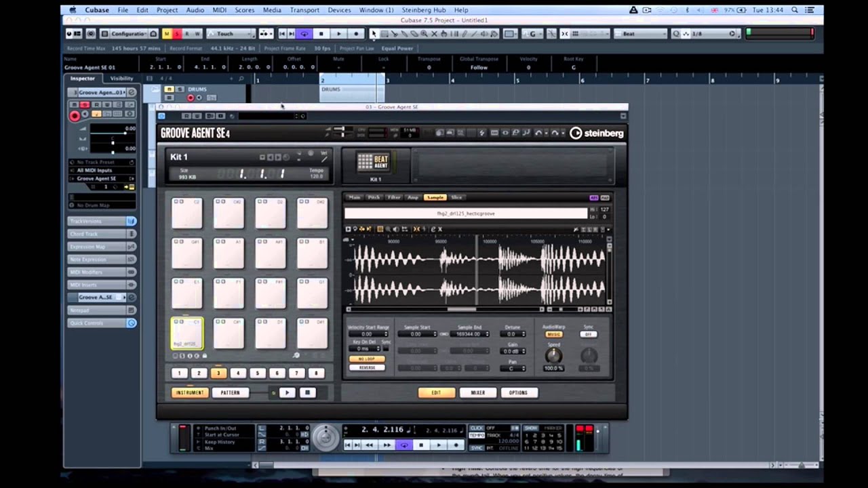Screen dimensions: 868x488
Task: Select the Range Selection tool
Action: (384, 34)
